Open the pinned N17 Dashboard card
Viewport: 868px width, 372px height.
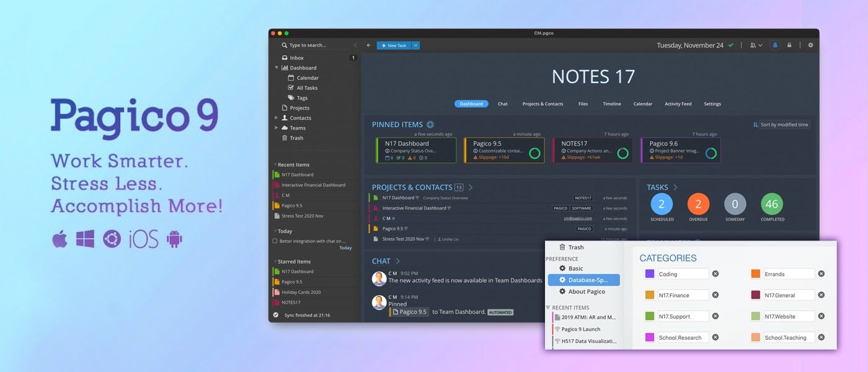416,150
